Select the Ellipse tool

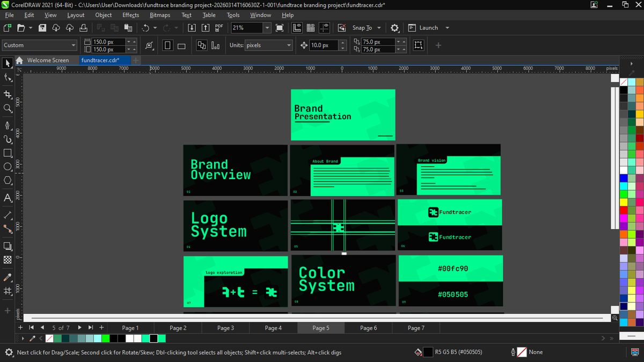click(8, 167)
